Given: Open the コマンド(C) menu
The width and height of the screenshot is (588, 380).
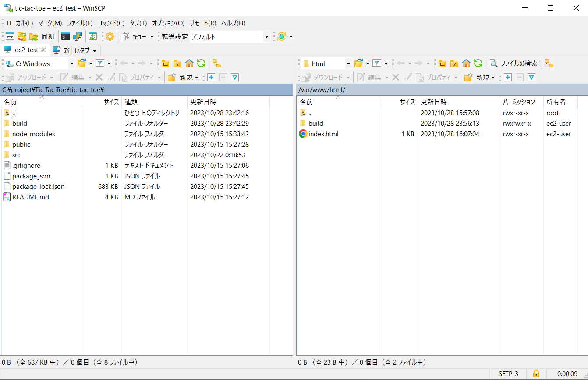Looking at the screenshot, I should coord(111,23).
